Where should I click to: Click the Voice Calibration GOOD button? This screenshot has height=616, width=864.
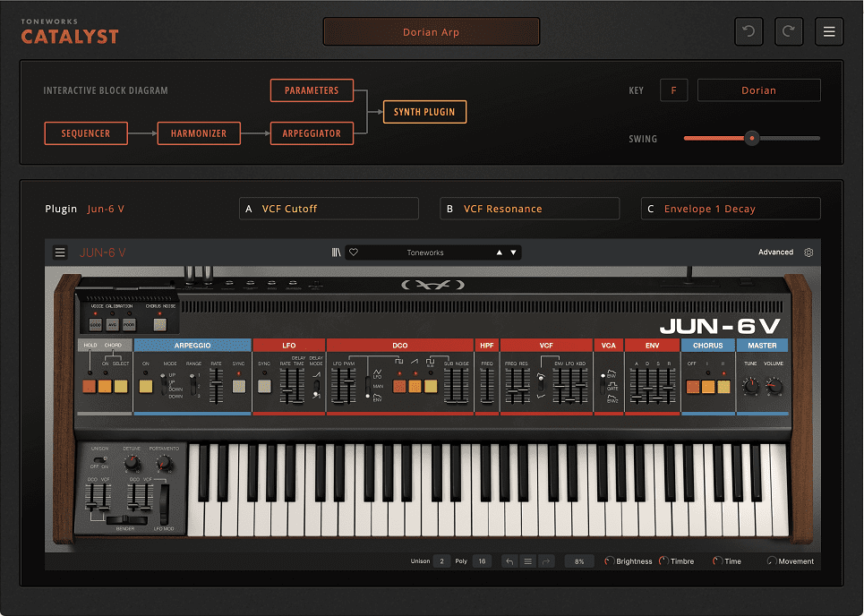click(95, 324)
